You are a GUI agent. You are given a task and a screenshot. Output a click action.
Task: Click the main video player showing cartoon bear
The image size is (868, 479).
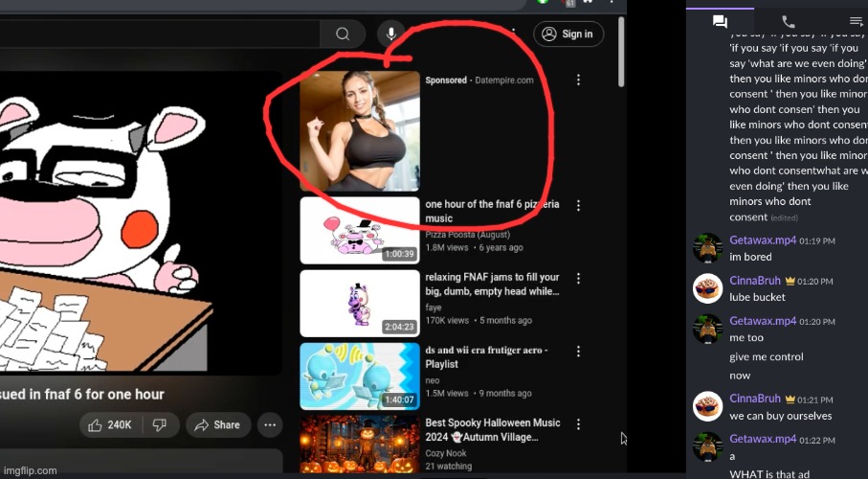[142, 223]
